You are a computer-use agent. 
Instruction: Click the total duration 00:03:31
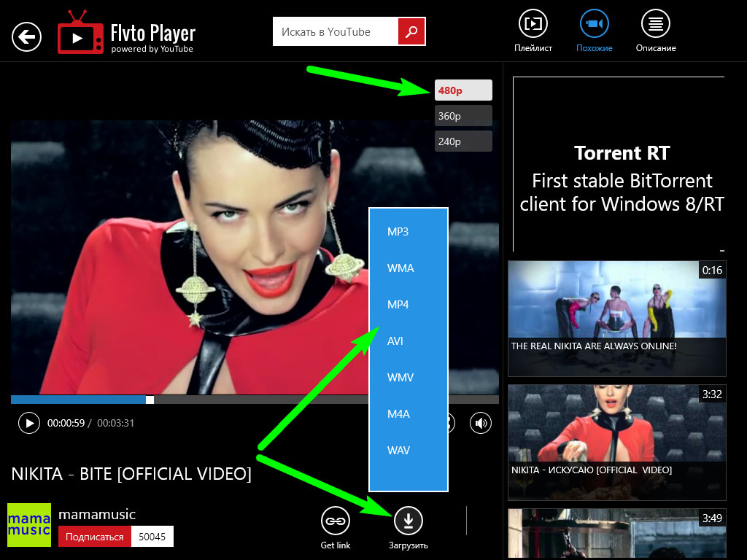coord(116,423)
